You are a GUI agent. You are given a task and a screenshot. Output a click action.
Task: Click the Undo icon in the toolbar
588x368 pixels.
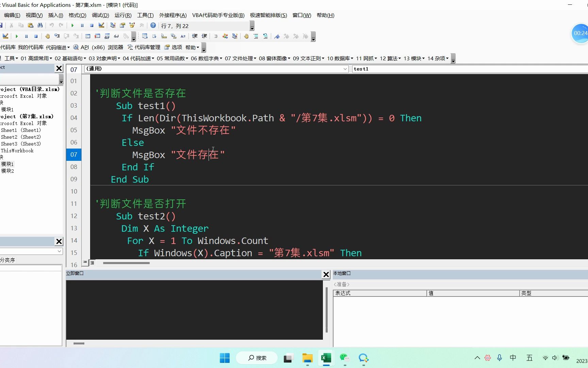point(51,25)
